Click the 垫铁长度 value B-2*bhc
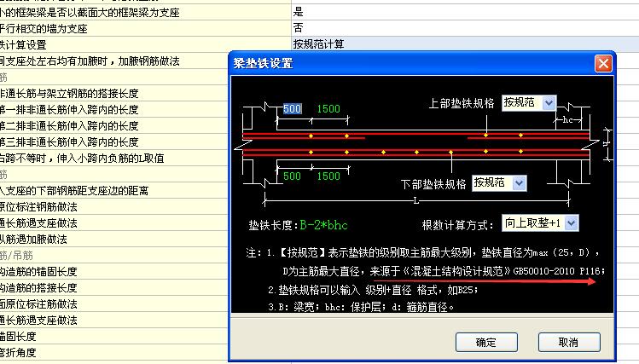This screenshot has width=639, height=364. pos(323,225)
